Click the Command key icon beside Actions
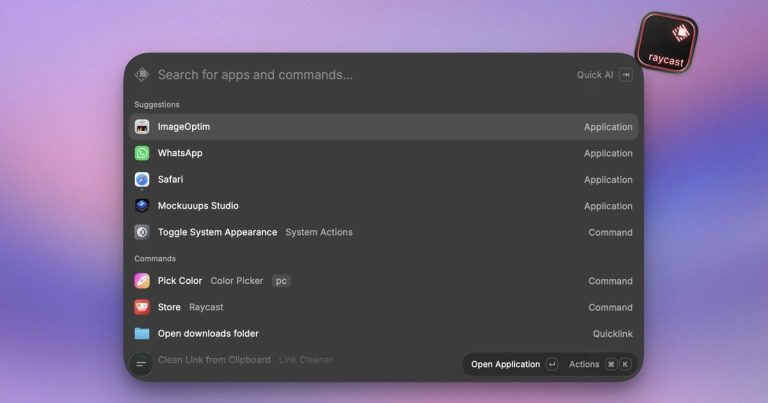Image resolution: width=768 pixels, height=403 pixels. click(611, 364)
